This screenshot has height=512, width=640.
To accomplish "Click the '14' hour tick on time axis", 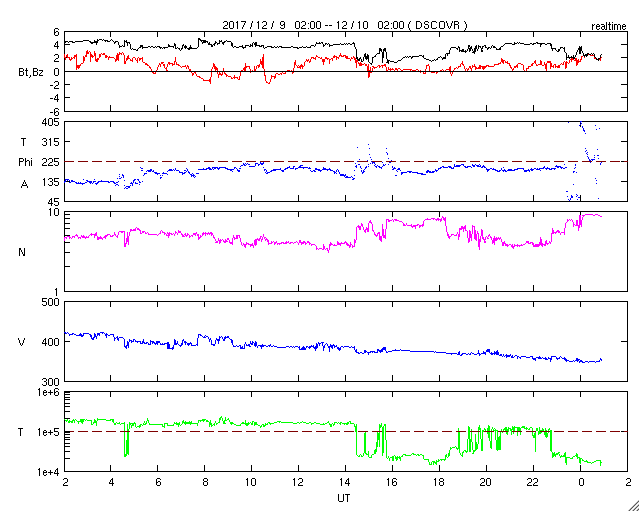I will 345,482.
